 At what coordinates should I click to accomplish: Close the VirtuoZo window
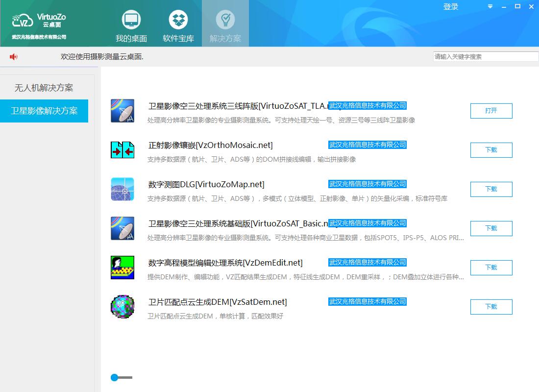pos(531,6)
